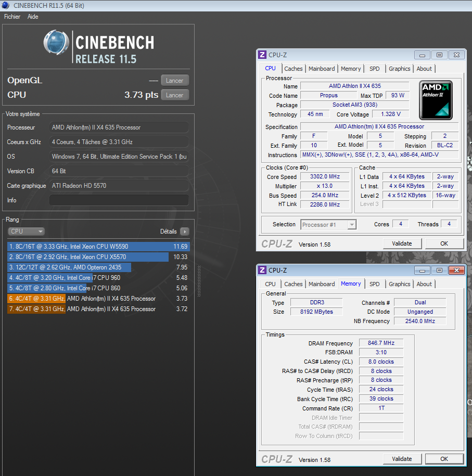The width and height of the screenshot is (472, 476).
Task: Click the HT Link value 2286.0 MHz
Action: click(325, 204)
